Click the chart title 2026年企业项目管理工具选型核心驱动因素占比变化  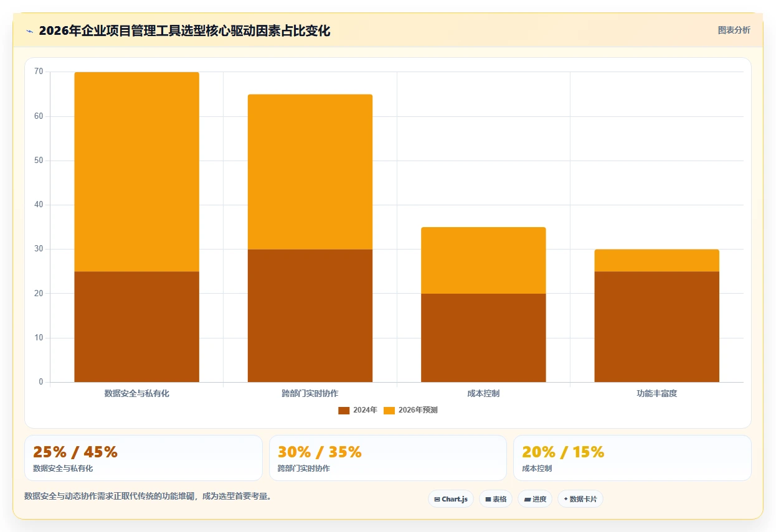[184, 31]
